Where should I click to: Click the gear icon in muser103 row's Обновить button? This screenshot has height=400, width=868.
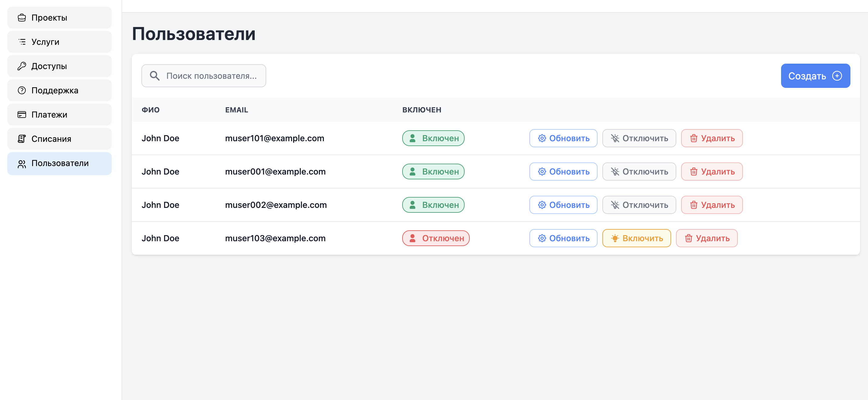tap(542, 238)
